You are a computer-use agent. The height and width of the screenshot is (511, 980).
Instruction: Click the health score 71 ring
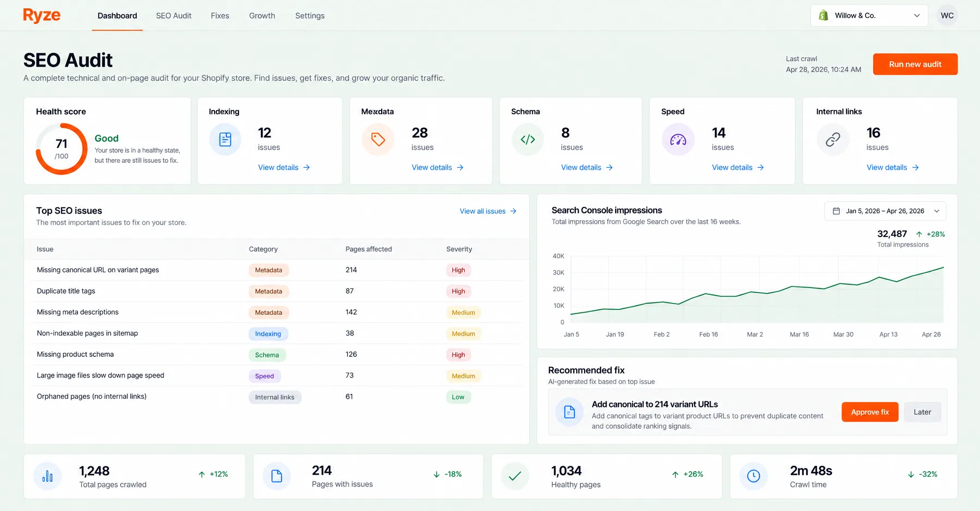(62, 149)
